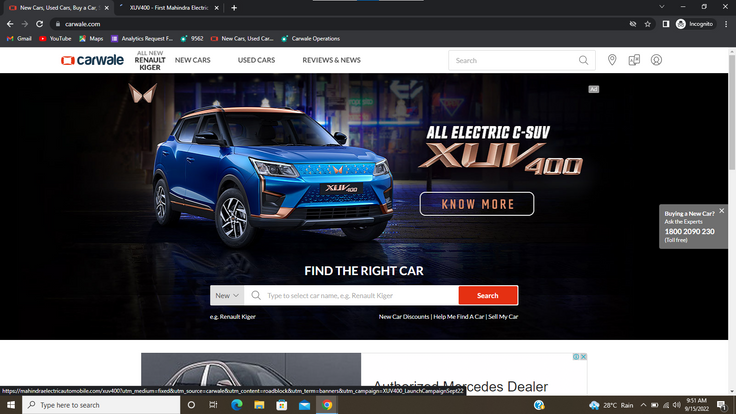
Task: Close the Buying a New Car popup
Action: (x=722, y=211)
